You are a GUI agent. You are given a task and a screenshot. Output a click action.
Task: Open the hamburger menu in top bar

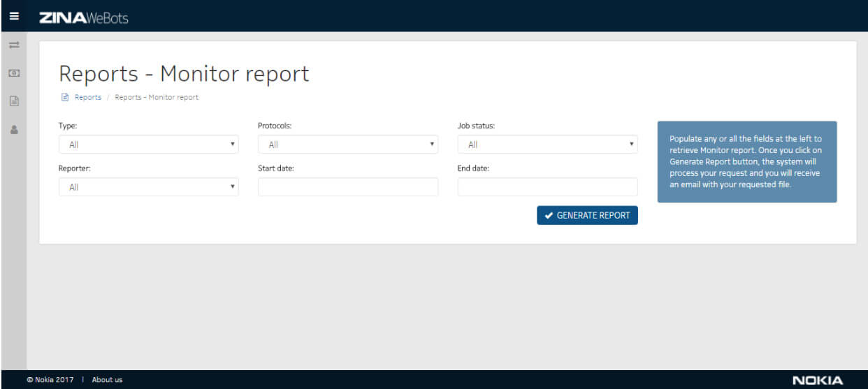click(13, 16)
